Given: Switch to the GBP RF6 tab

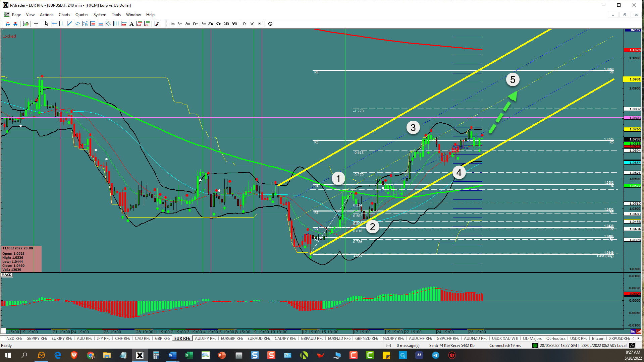Looking at the screenshot, I should (162, 339).
